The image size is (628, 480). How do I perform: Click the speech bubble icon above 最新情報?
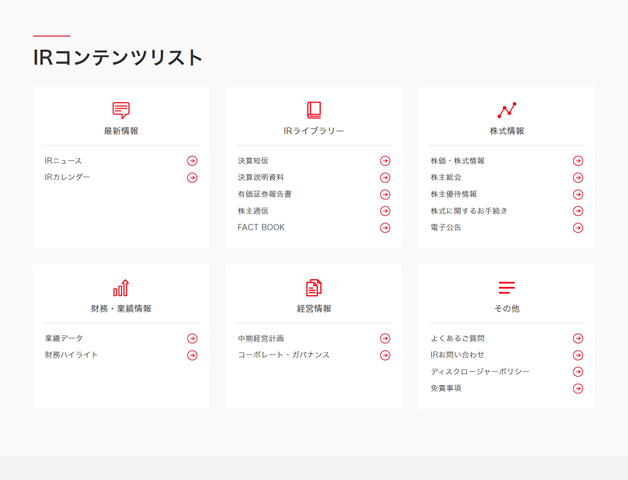click(121, 110)
